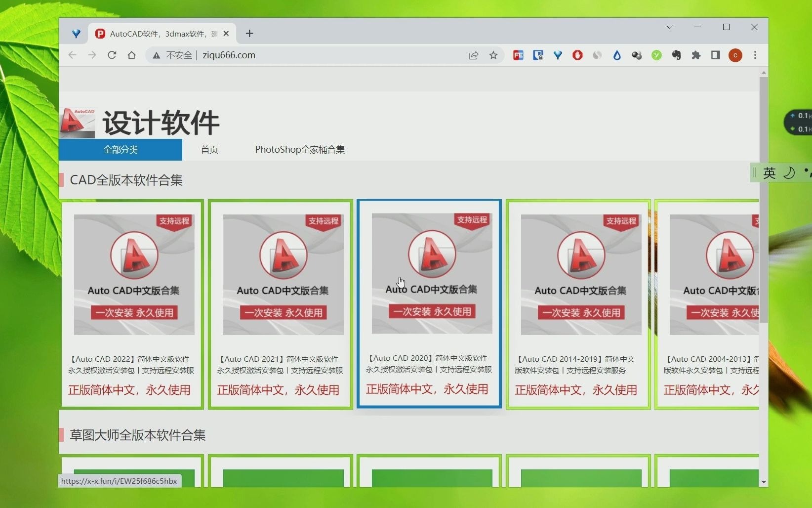
Task: Share this page via address bar icon
Action: 474,55
